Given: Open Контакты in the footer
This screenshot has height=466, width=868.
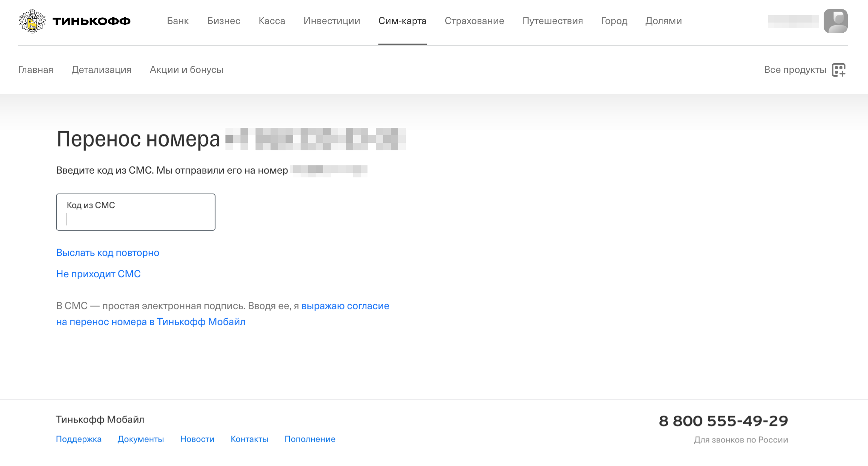Looking at the screenshot, I should click(250, 439).
